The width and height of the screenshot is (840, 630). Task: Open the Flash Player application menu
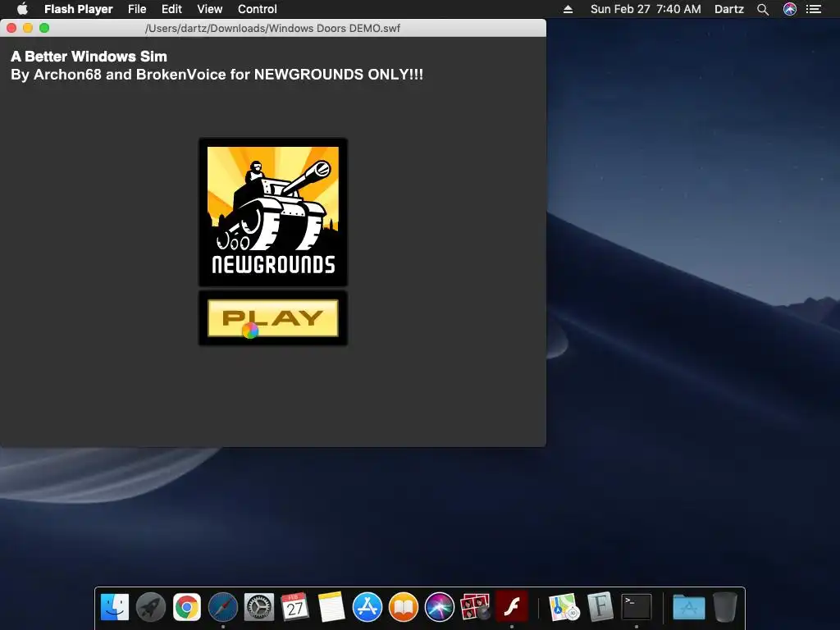click(78, 9)
